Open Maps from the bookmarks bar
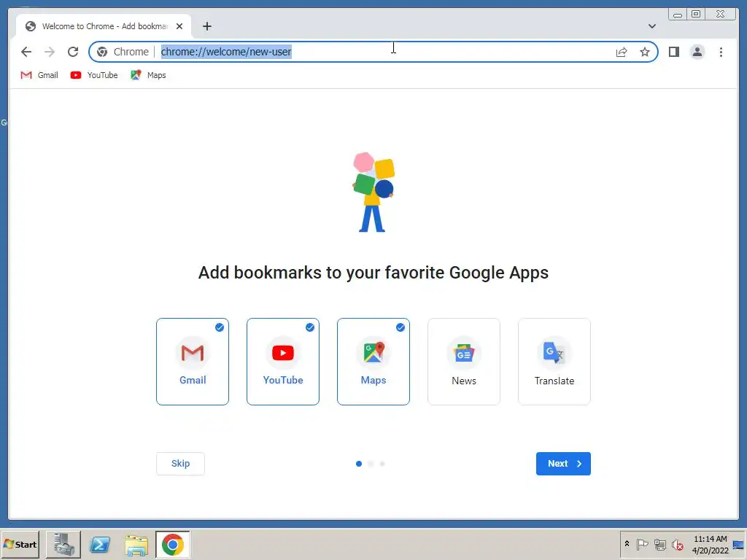The width and height of the screenshot is (747, 560). tap(148, 75)
